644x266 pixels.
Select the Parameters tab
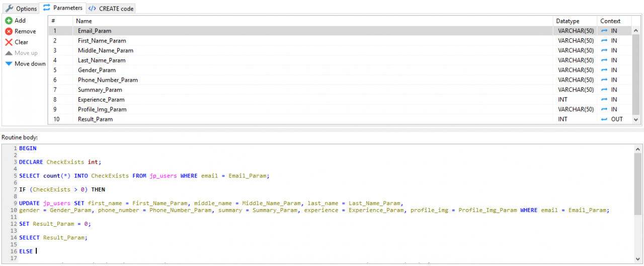tap(63, 8)
